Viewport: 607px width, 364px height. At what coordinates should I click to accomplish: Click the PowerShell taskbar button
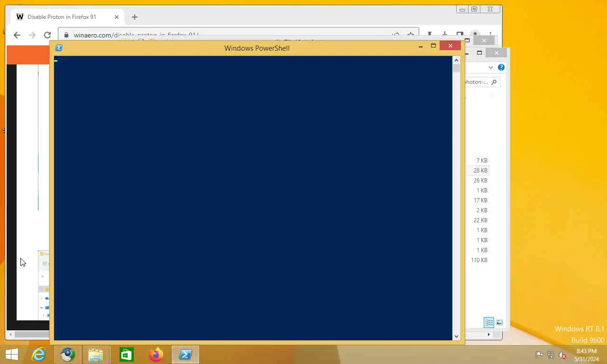185,355
